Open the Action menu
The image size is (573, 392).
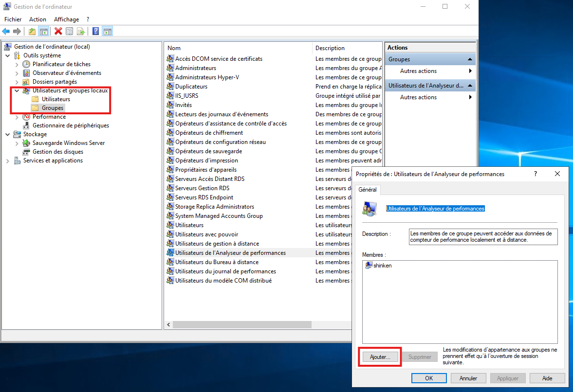click(x=37, y=19)
